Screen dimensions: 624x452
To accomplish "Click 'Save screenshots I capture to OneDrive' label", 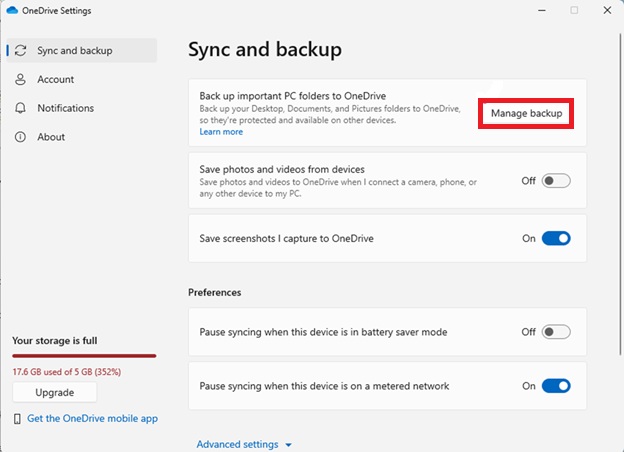I will click(x=287, y=238).
